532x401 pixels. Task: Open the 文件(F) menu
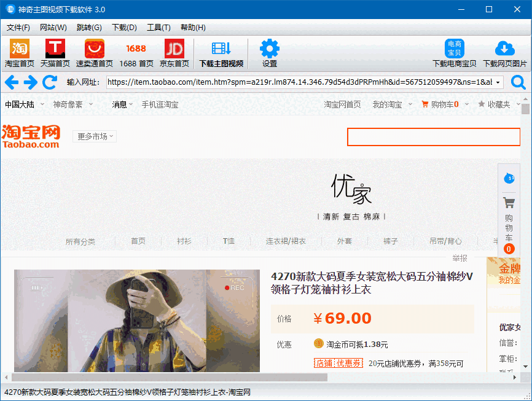[18, 27]
